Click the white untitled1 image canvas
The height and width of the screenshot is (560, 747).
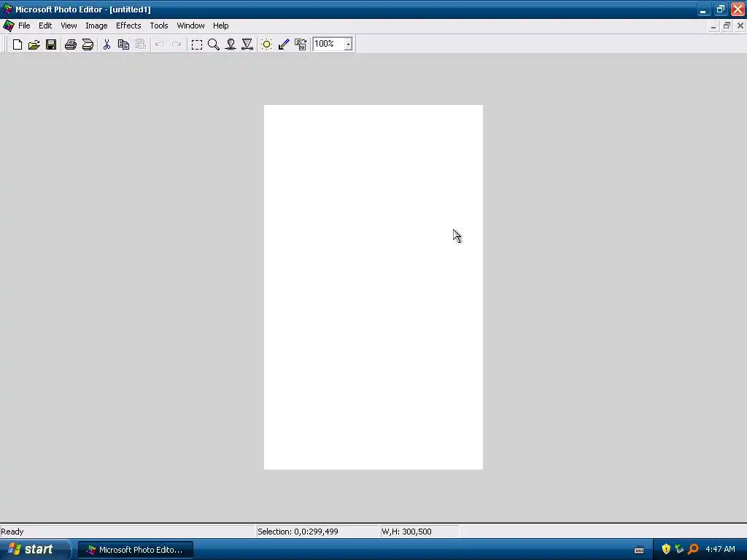(373, 287)
